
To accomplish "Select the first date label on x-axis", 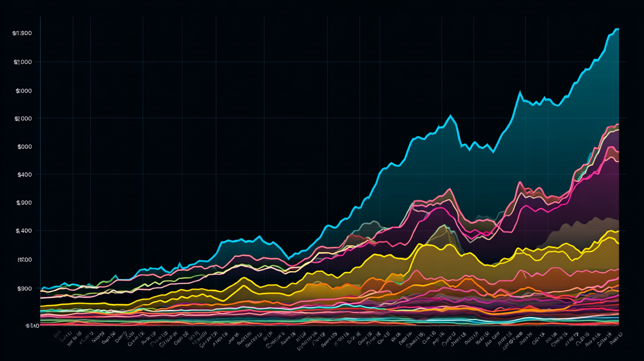I will (57, 336).
